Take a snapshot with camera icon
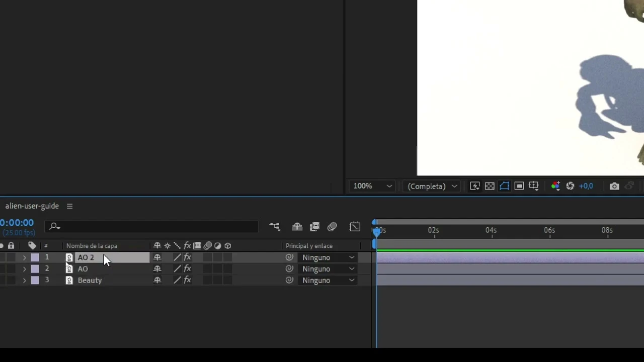The height and width of the screenshot is (362, 644). click(x=614, y=186)
